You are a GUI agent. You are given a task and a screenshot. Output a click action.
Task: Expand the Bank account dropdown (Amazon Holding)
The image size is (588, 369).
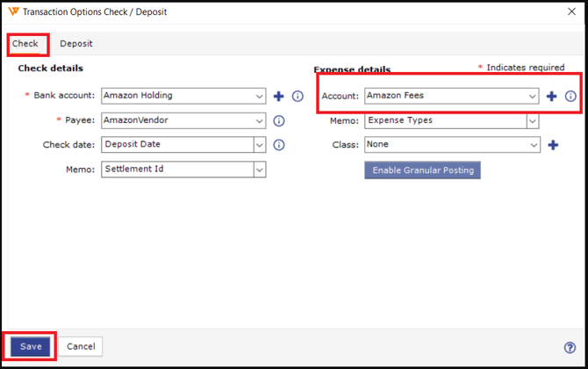point(260,97)
